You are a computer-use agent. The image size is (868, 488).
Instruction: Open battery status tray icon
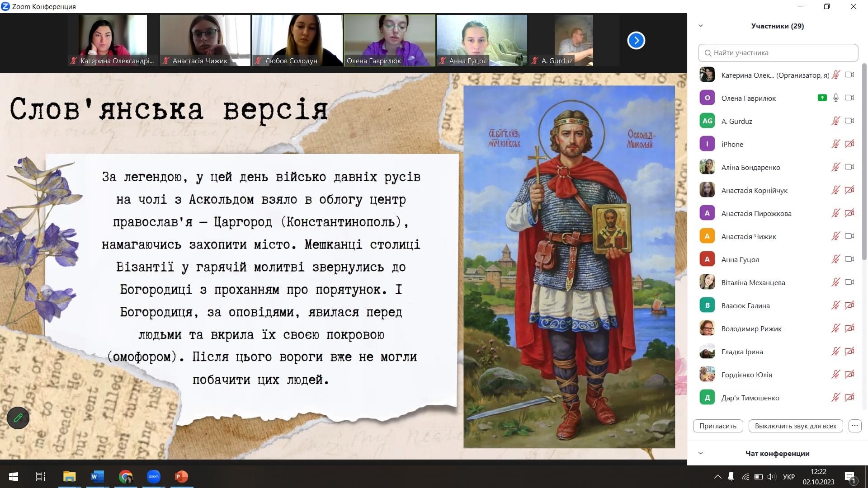pos(759,477)
